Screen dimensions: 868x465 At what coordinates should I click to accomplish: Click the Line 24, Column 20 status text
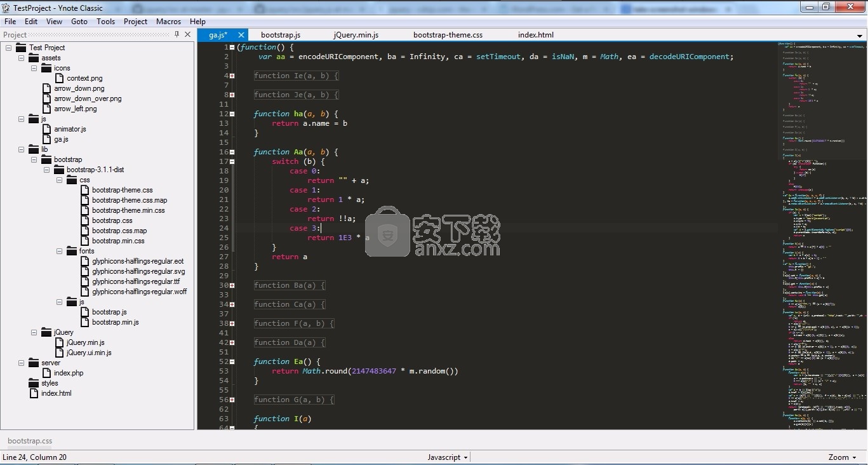pos(35,457)
